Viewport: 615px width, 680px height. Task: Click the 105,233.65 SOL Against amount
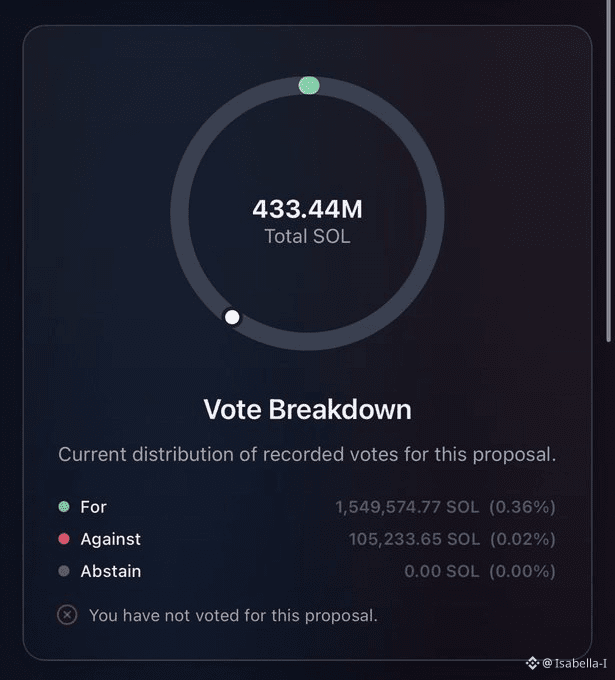[x=414, y=539]
